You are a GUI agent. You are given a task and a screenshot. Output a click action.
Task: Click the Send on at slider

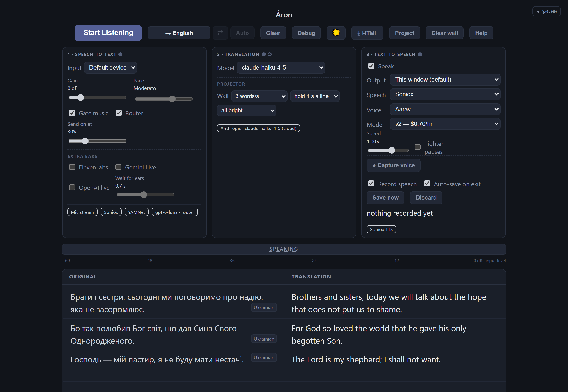click(x=98, y=141)
